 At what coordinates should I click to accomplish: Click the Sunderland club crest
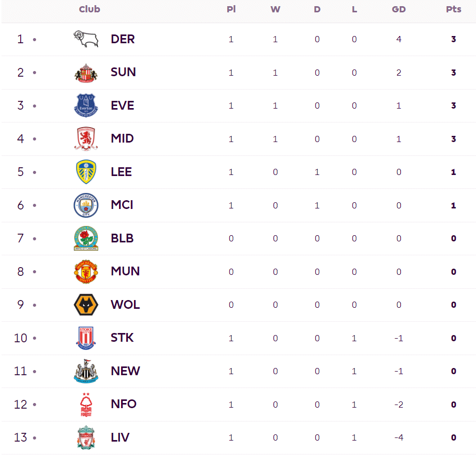[x=86, y=73]
